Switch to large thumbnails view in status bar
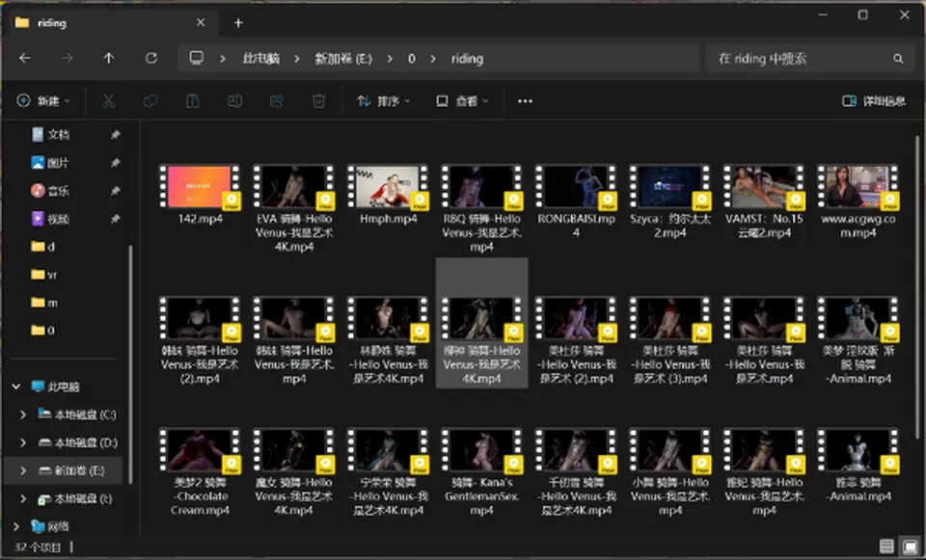Image resolution: width=926 pixels, height=560 pixels. [910, 546]
